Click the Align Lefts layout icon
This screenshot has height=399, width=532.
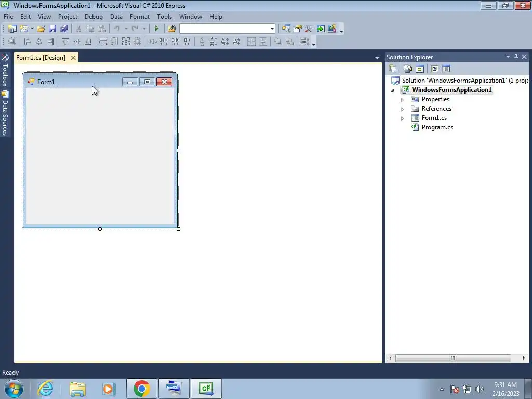tap(28, 42)
